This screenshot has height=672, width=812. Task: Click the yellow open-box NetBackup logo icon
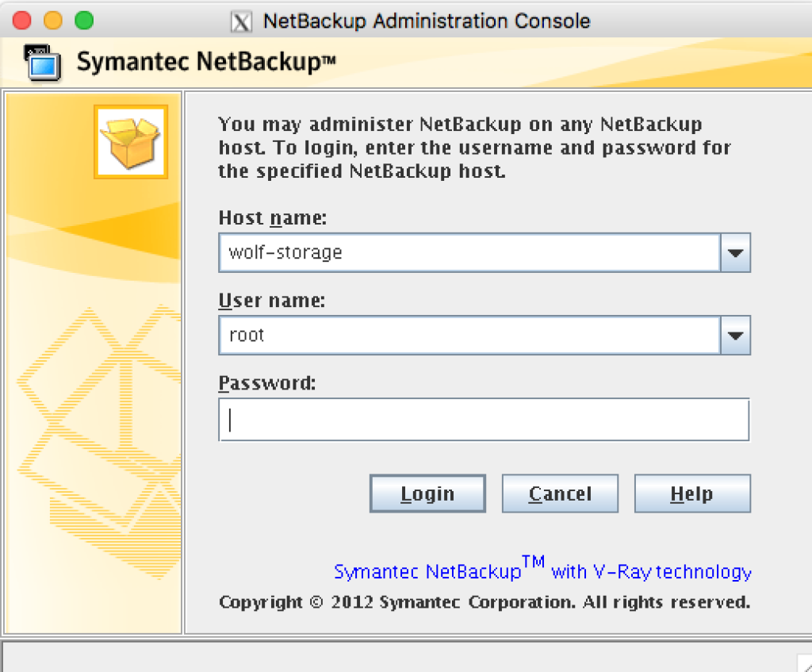point(130,141)
